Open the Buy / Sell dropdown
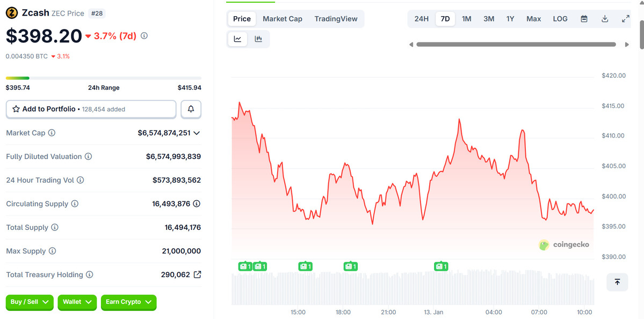 click(x=30, y=302)
